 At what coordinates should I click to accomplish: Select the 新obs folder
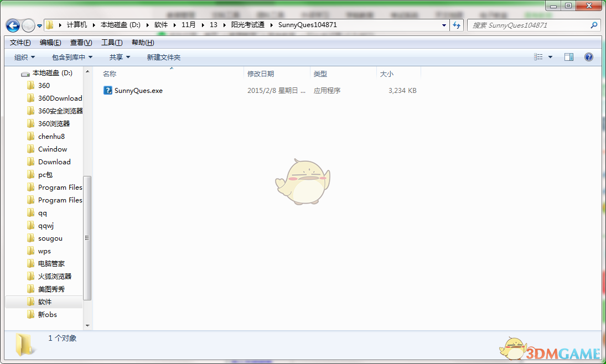[x=47, y=315]
